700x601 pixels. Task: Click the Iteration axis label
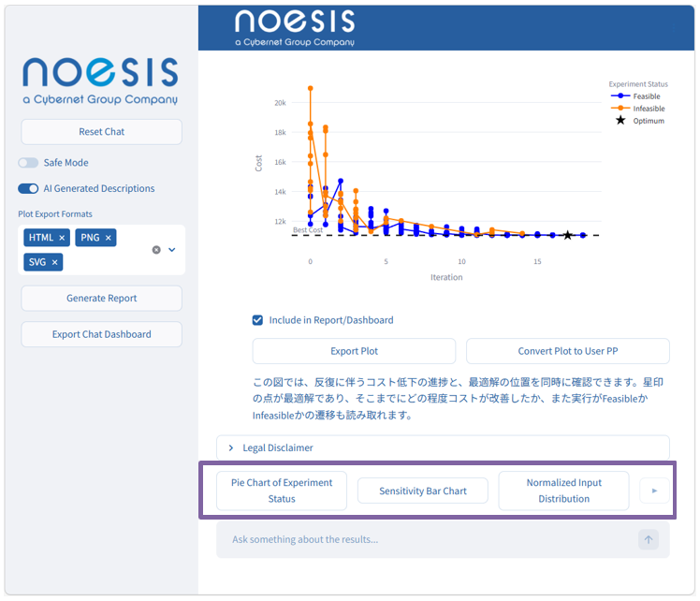(446, 277)
